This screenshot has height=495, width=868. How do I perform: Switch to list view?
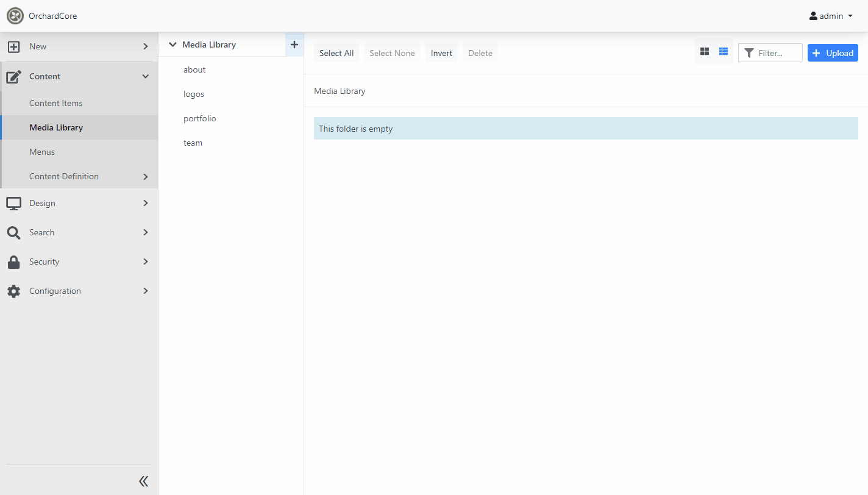click(x=724, y=52)
